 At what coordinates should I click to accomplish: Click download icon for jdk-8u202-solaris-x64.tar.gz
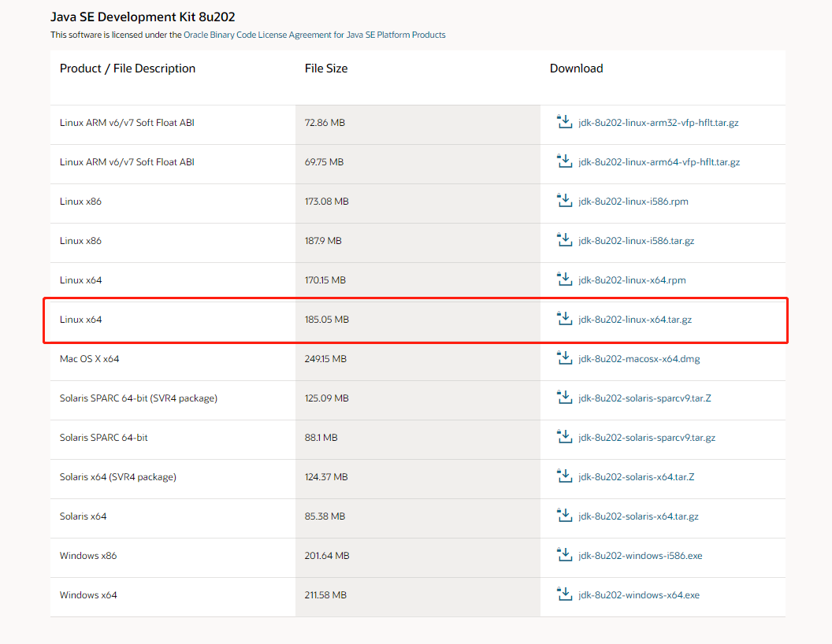click(x=564, y=516)
